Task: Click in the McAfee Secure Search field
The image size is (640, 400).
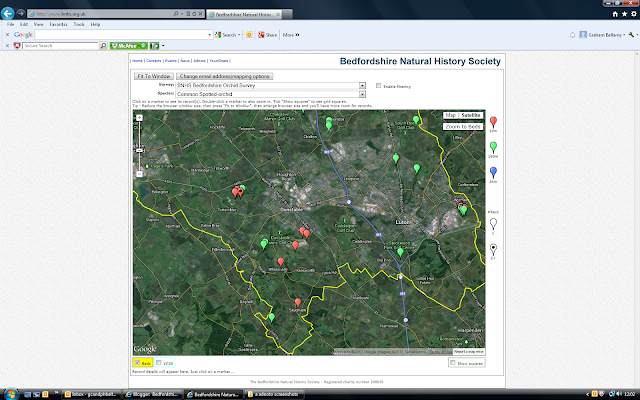Action: [60, 46]
